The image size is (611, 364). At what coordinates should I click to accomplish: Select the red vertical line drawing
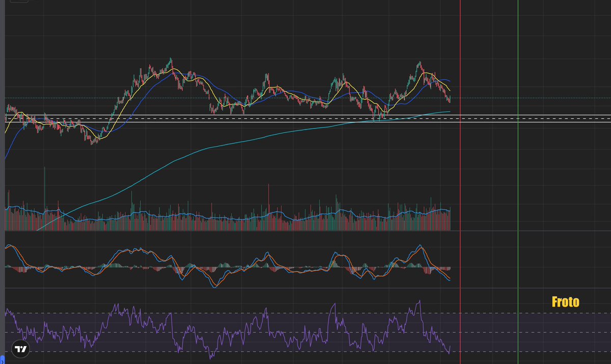[x=460, y=182]
